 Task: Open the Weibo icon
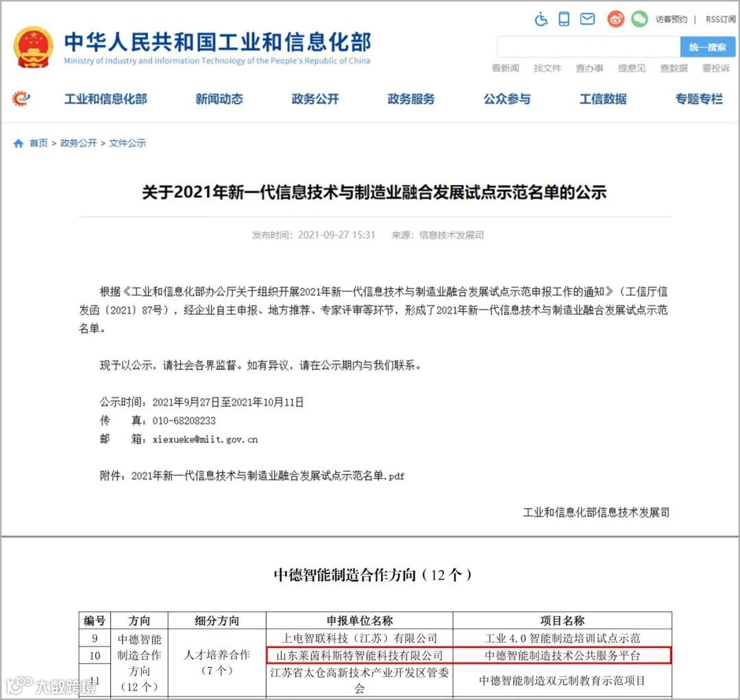click(x=615, y=19)
